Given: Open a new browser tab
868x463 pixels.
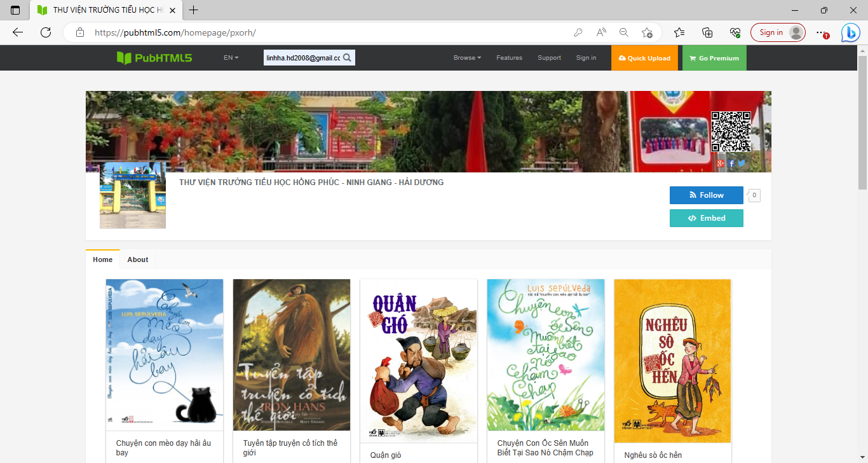Looking at the screenshot, I should point(194,10).
